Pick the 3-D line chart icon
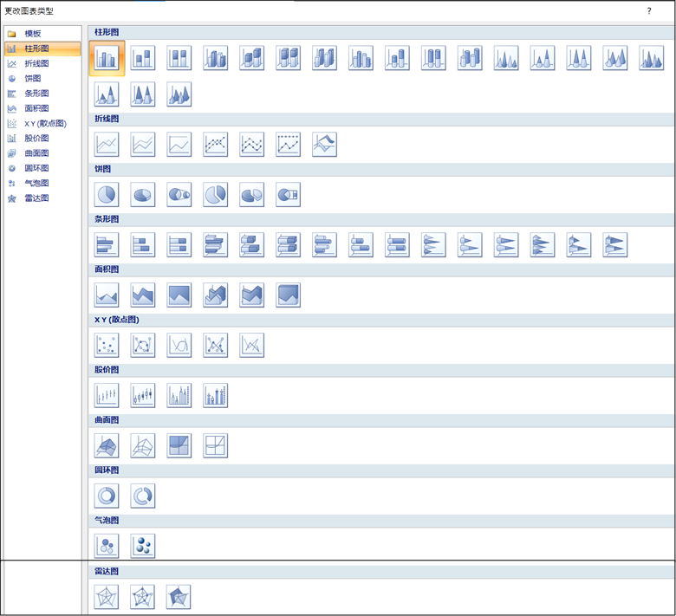Image resolution: width=676 pixels, height=616 pixels. click(x=324, y=145)
